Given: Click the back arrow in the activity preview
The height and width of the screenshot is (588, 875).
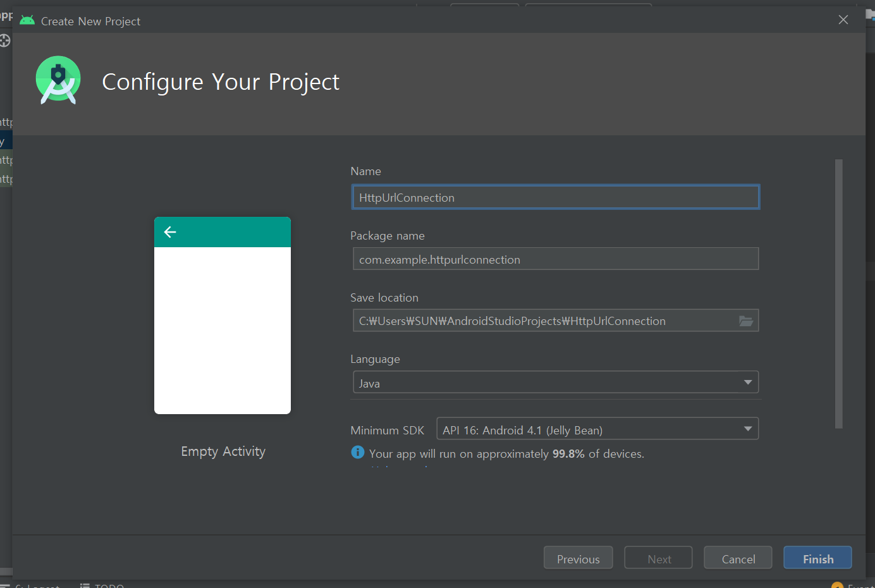Looking at the screenshot, I should pos(170,232).
